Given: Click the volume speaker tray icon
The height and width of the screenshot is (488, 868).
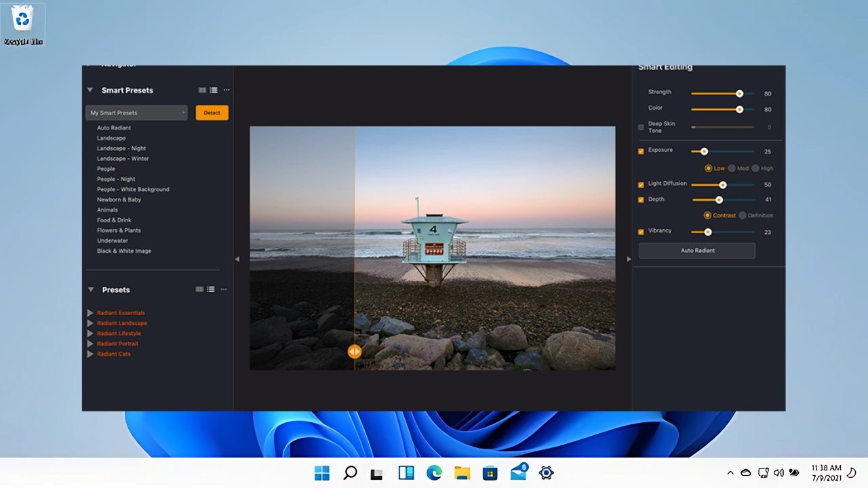Looking at the screenshot, I should point(778,473).
